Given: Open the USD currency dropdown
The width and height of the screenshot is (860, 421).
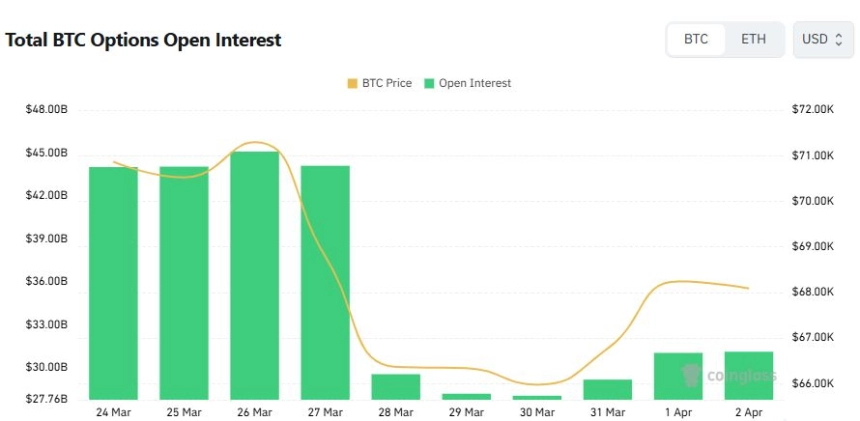Looking at the screenshot, I should (x=822, y=40).
